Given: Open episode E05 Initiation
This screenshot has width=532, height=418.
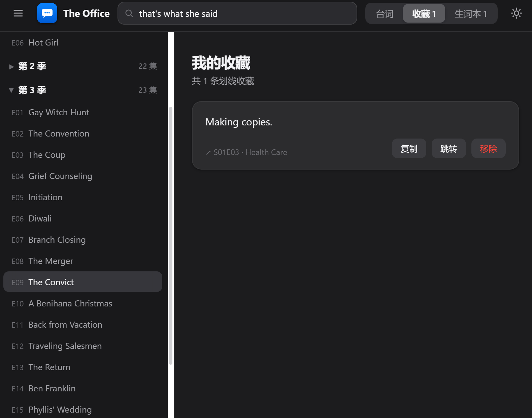Looking at the screenshot, I should tap(83, 197).
